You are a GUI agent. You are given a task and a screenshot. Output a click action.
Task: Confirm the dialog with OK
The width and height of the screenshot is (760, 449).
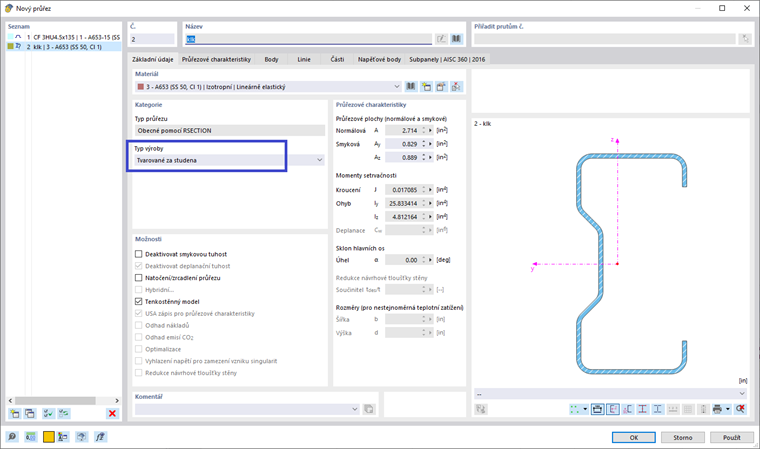coord(633,437)
